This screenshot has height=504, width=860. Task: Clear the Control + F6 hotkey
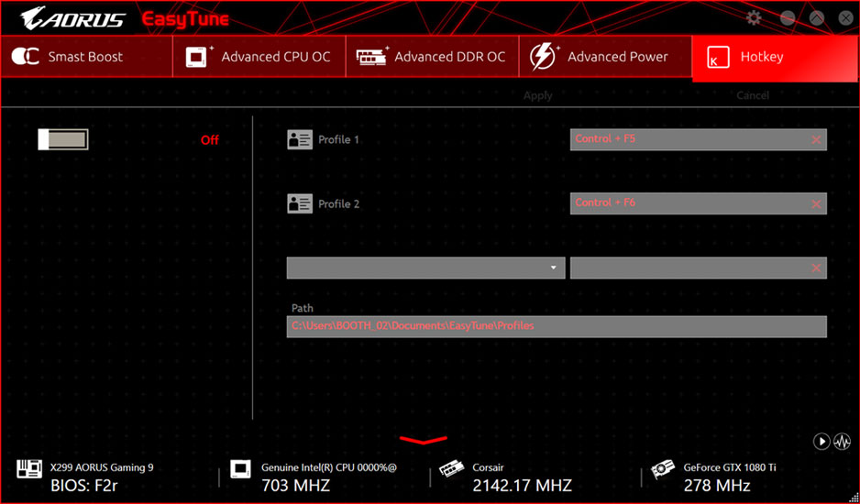(x=816, y=203)
